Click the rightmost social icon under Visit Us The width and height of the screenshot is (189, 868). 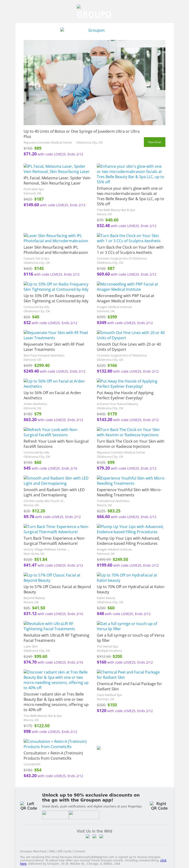(101, 836)
